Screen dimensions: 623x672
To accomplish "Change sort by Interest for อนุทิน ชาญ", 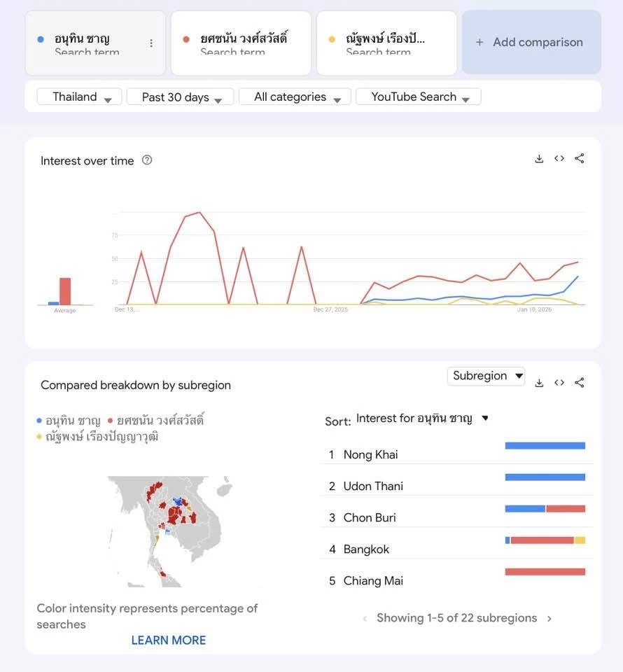I will coord(421,419).
